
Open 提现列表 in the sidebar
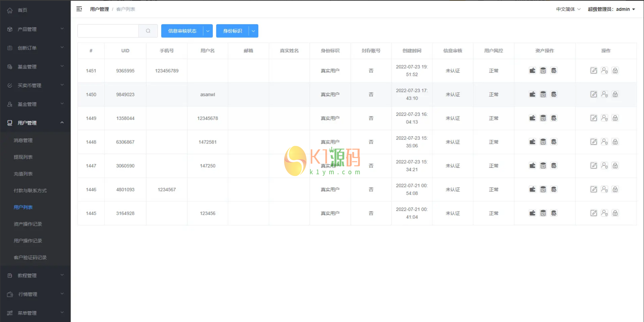click(x=23, y=157)
